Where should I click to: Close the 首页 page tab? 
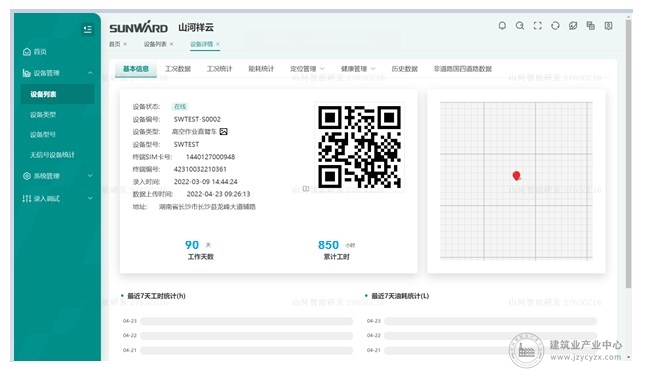tap(125, 44)
